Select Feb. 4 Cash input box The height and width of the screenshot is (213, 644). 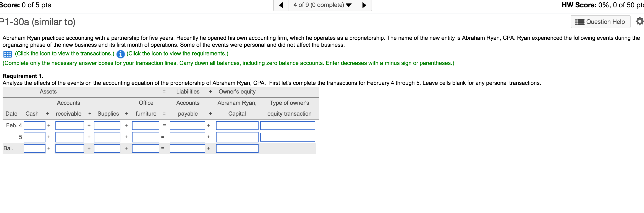pos(34,126)
